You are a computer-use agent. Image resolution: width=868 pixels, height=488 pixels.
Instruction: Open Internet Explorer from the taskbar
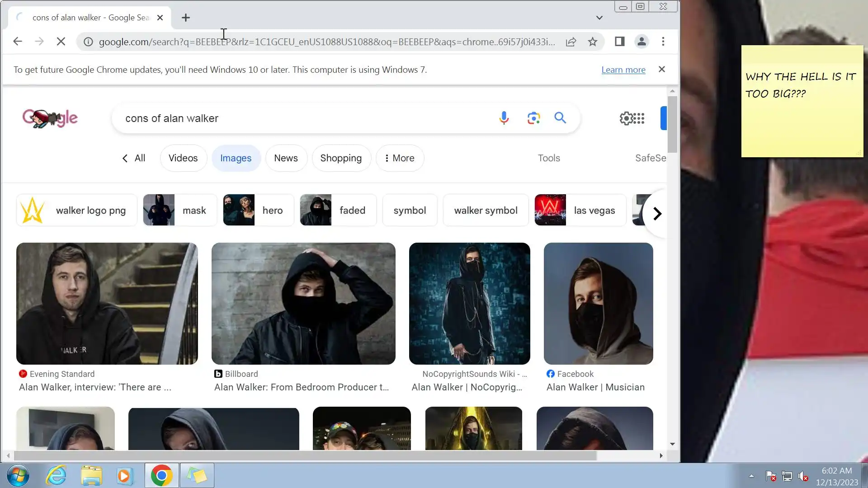(57, 475)
